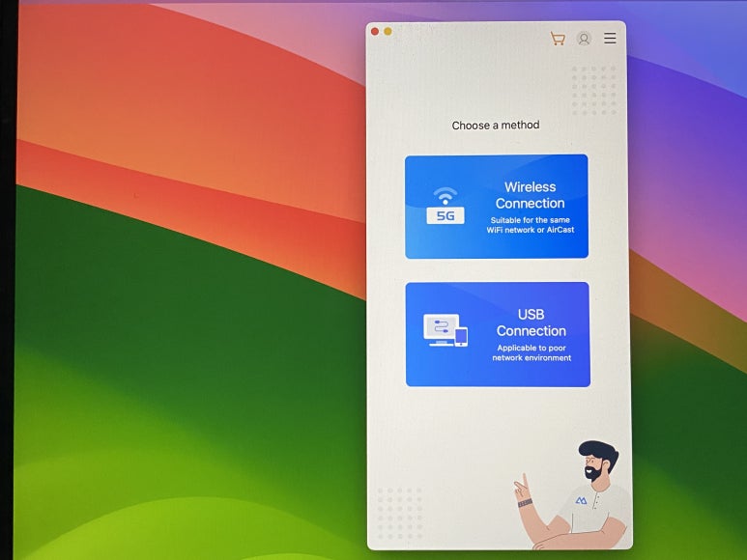747x560 pixels.
Task: Click the 'Choose a method' heading
Action: coord(496,126)
